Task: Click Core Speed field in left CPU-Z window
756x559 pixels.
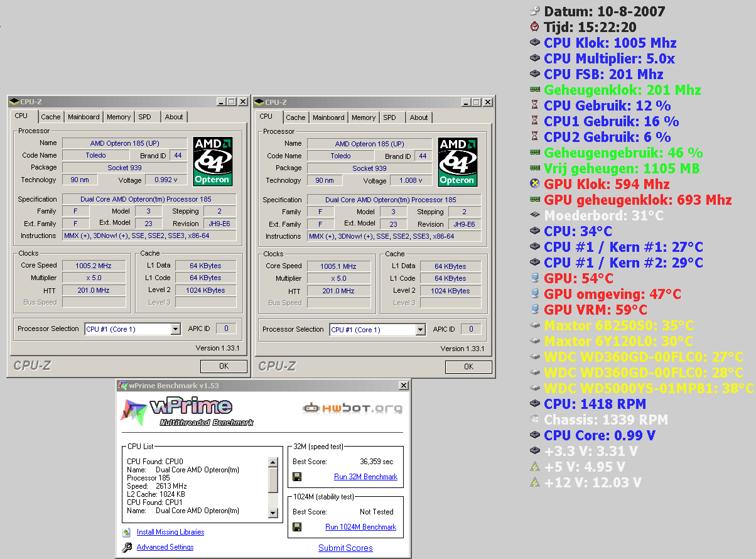Action: (93, 266)
